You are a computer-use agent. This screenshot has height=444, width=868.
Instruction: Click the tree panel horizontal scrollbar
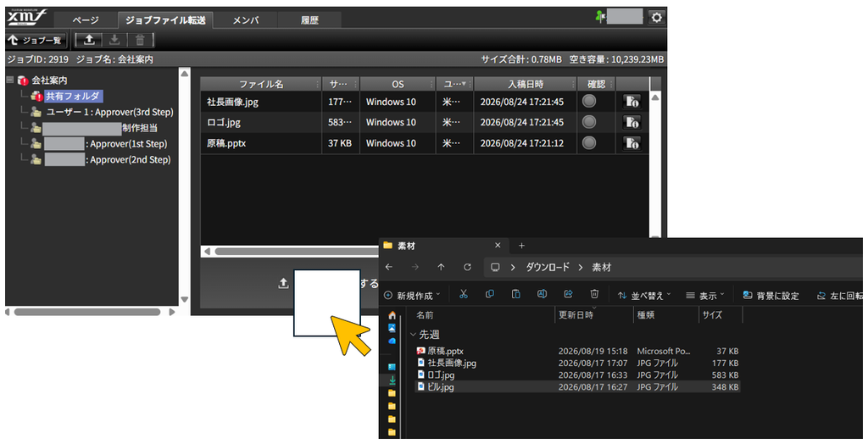click(x=87, y=312)
